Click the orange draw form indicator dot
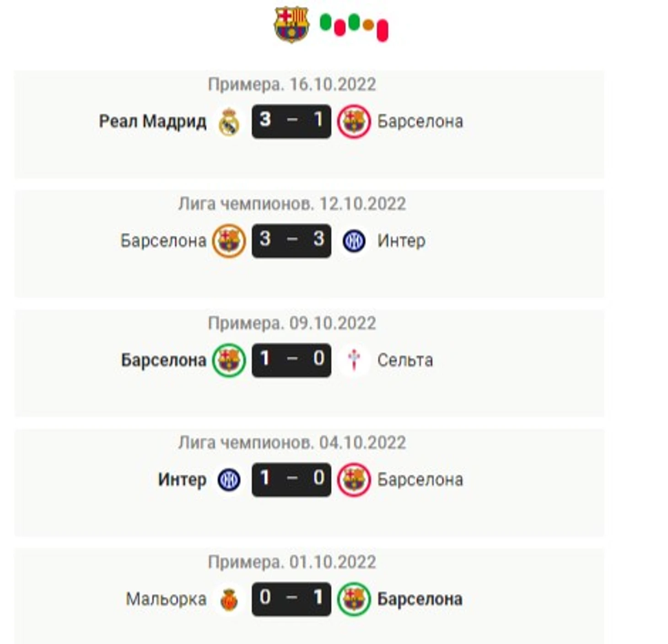The image size is (668, 644). 368,25
